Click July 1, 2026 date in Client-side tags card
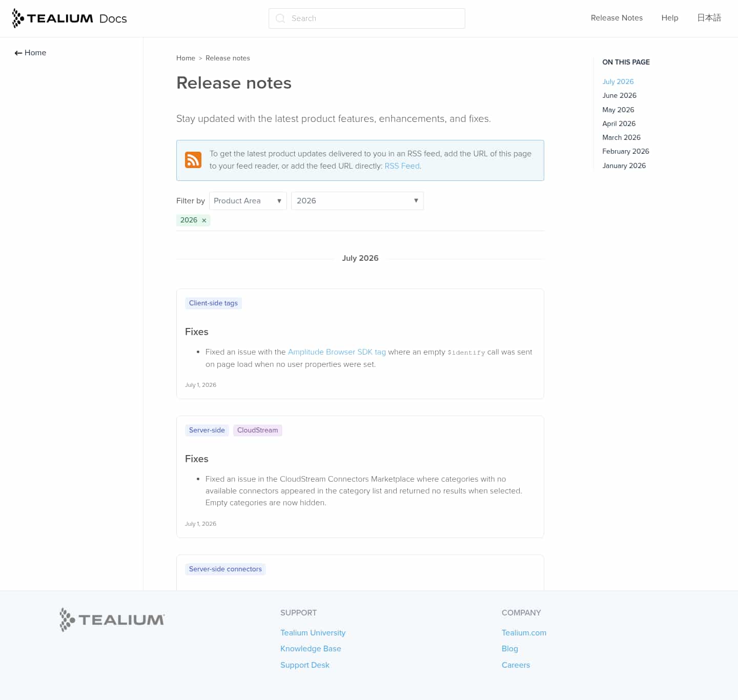Image resolution: width=738 pixels, height=700 pixels. tap(200, 385)
